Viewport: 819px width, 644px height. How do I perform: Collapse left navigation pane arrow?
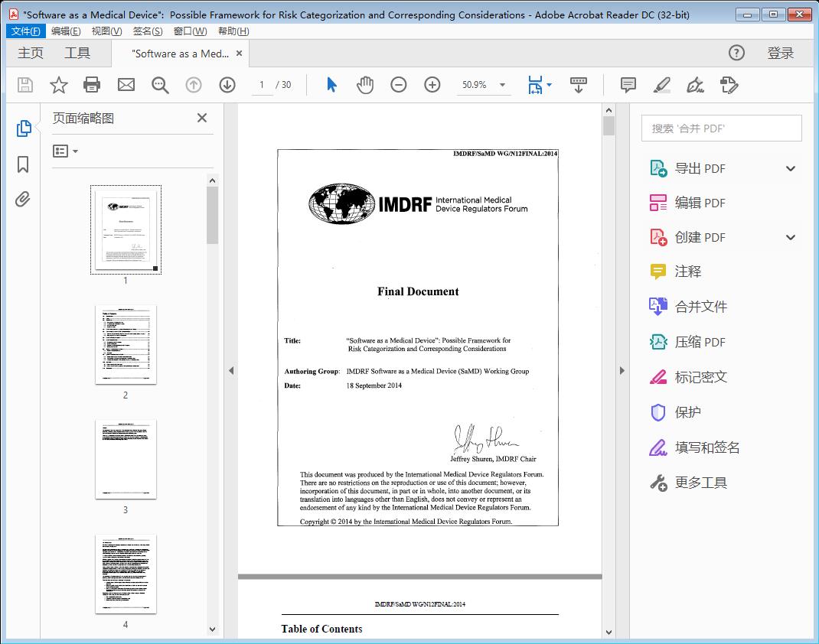tap(231, 370)
